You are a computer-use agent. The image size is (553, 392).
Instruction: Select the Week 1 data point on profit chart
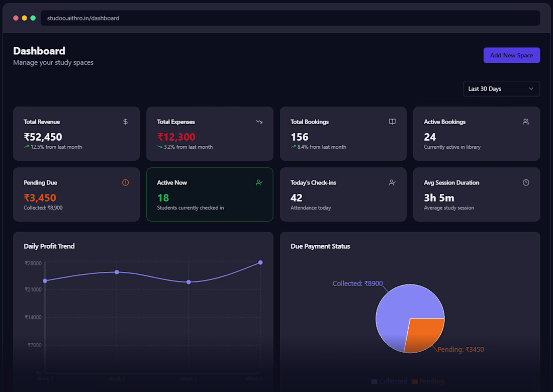[45, 281]
